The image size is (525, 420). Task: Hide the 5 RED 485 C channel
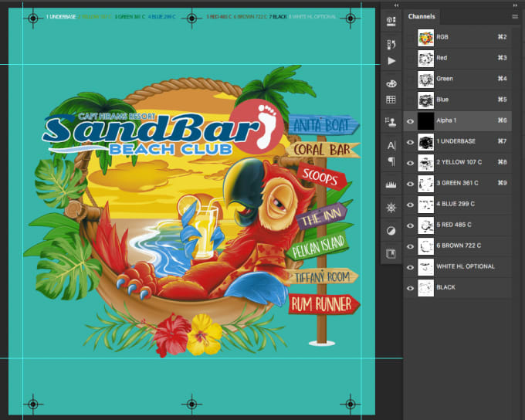pos(410,225)
